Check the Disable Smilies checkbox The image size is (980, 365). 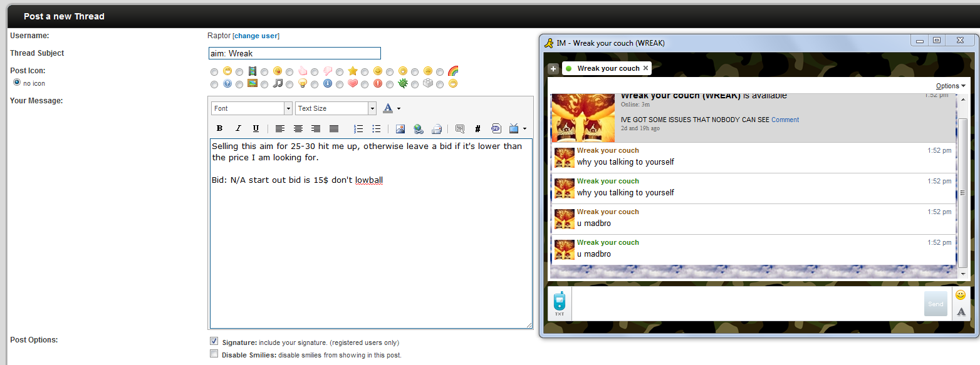coord(214,354)
